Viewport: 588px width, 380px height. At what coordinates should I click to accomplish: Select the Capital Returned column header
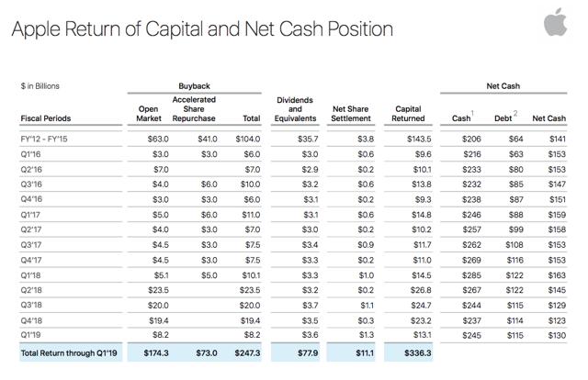click(409, 113)
